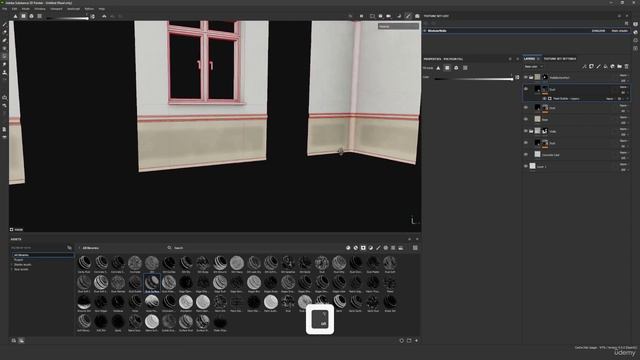Screen dimensions: 640x360
Task: Choose mesh fill mode in top toolbar
Action: coord(31,16)
